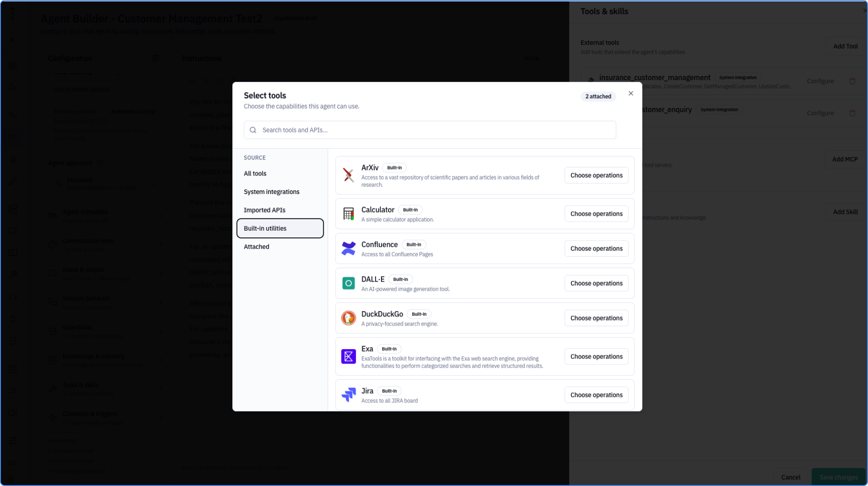Choose operations for ArXiv
868x486 pixels.
click(596, 175)
